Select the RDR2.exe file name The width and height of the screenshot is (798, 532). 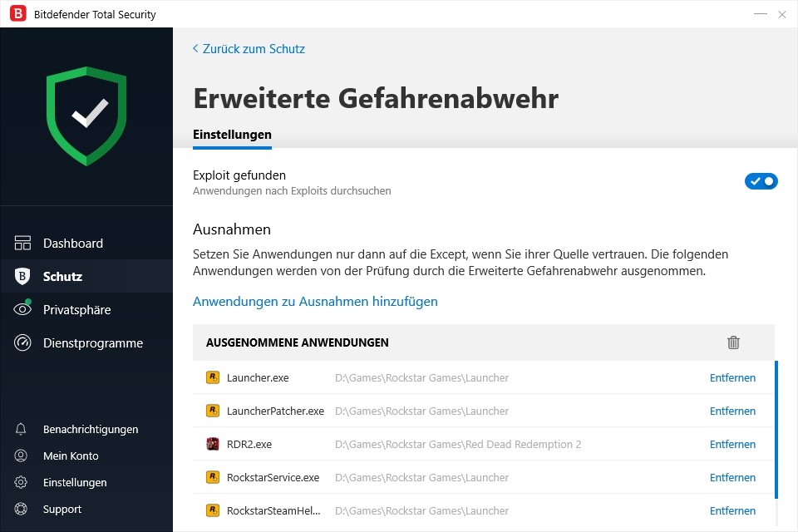(249, 444)
